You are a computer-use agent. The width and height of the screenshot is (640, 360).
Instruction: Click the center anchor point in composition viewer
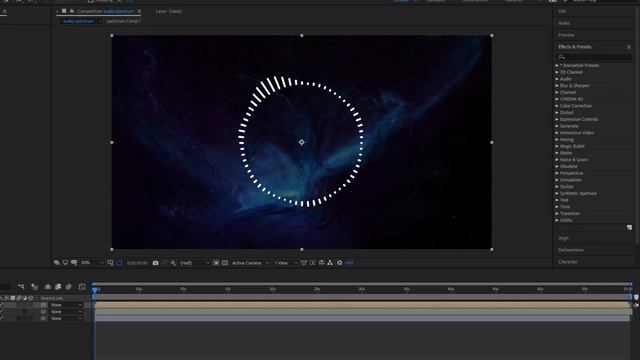(302, 142)
